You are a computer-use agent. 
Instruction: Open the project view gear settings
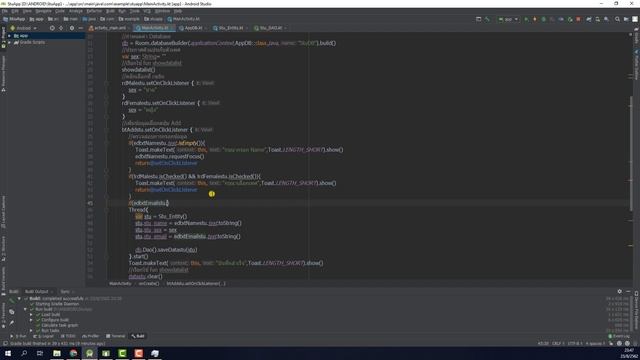pyautogui.click(x=72, y=28)
